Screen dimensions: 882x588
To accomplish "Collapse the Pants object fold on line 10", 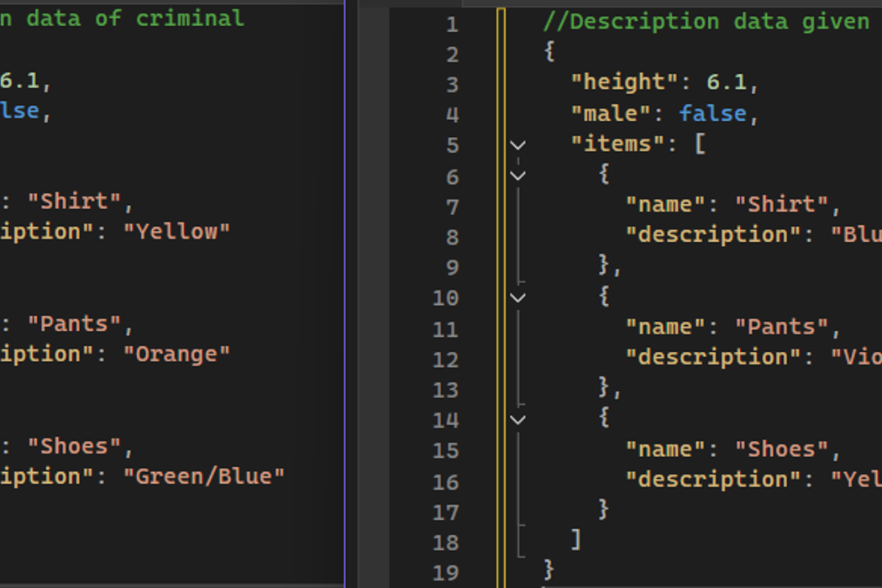I will click(x=517, y=297).
